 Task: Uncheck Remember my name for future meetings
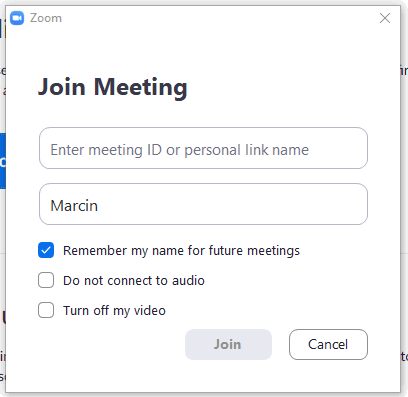(46, 250)
